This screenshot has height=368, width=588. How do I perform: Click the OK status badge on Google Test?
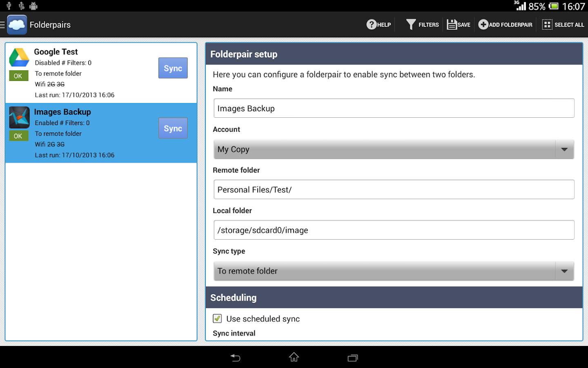[18, 76]
